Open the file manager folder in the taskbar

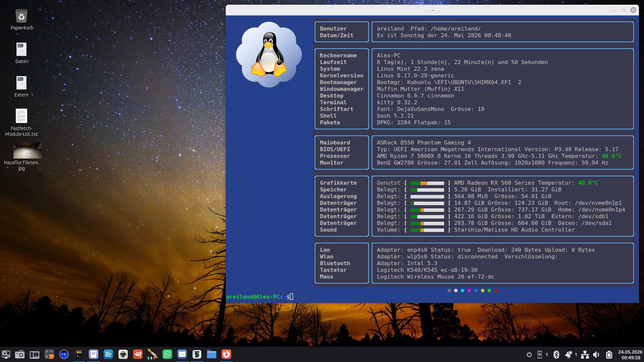[212, 354]
